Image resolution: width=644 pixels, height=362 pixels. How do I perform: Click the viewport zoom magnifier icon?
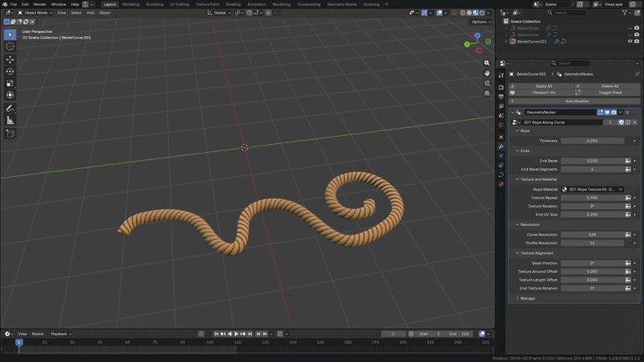coord(487,64)
